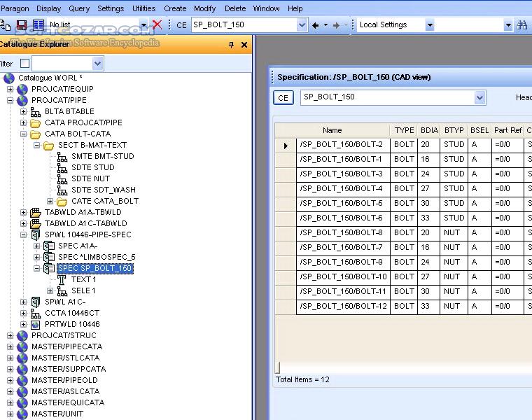The height and width of the screenshot is (420, 532).
Task: Select tree item SPEC *LIMBOSPEC_5
Action: pos(97,257)
